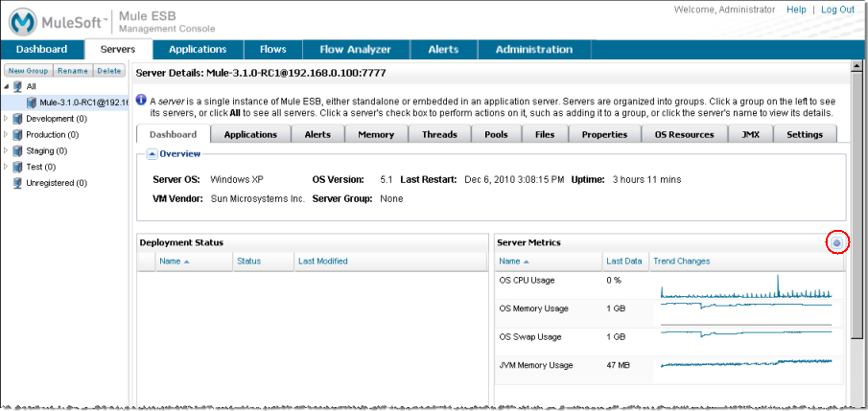Click the Production group server icon
Screen dimensions: 868x411
click(x=18, y=134)
